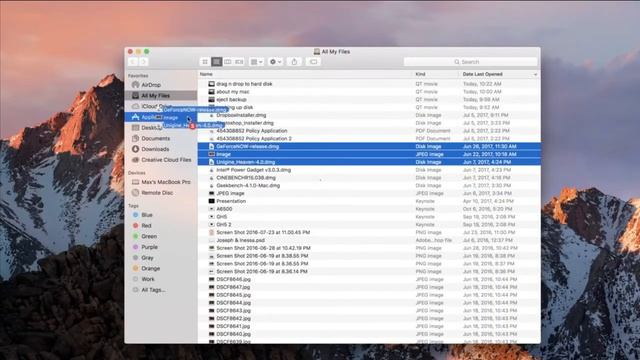This screenshot has width=640, height=360.
Task: Select Unigine_Heaven-4.0.dmg row
Action: click(369, 162)
